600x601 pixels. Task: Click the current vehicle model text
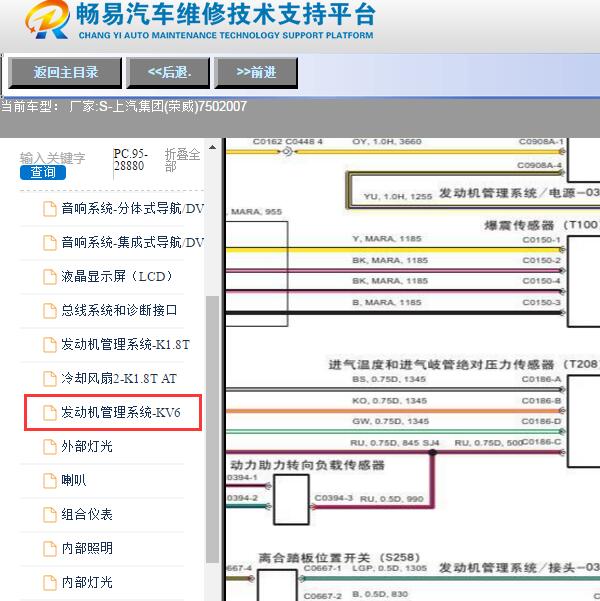[x=123, y=107]
